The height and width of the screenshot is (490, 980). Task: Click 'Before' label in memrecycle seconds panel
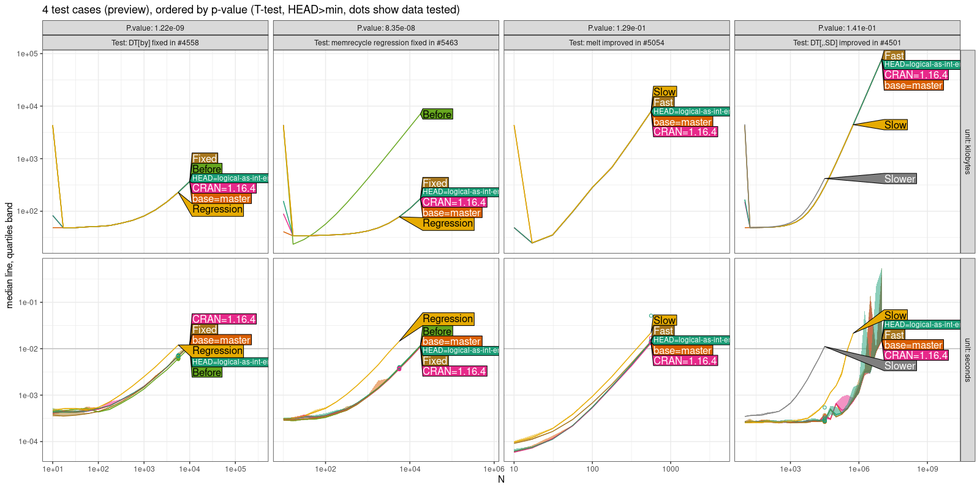[437, 331]
